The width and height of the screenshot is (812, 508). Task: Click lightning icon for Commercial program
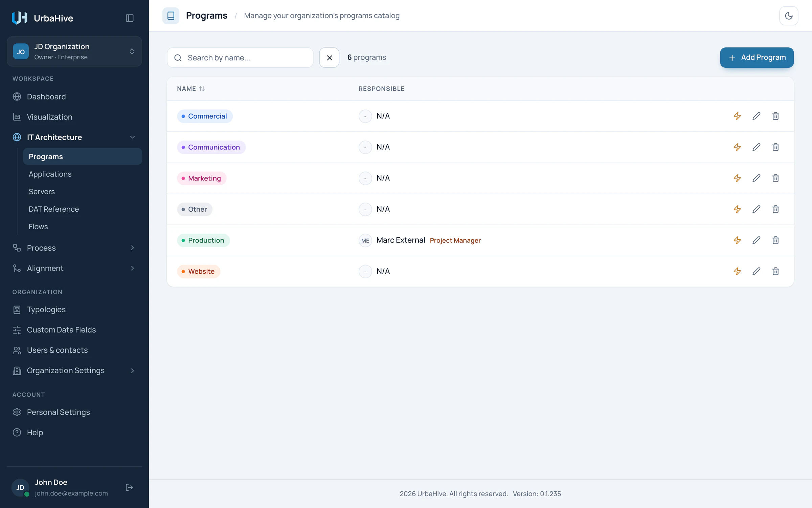[737, 116]
